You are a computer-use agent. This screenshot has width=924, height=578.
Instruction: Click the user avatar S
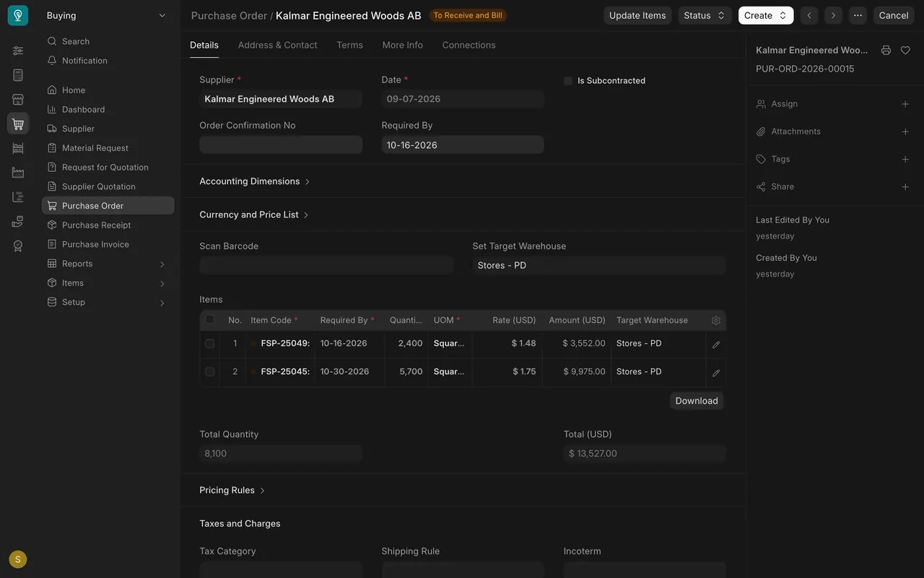point(18,559)
